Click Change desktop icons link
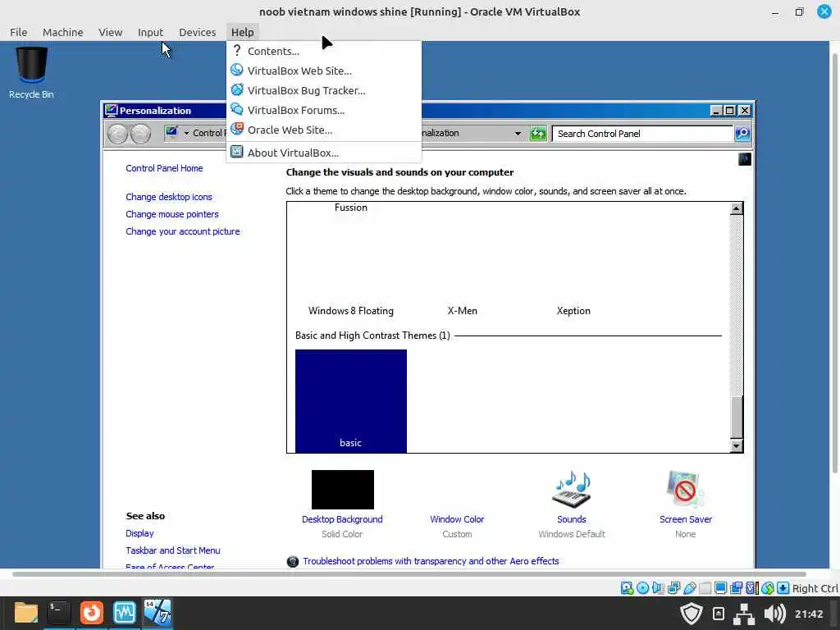This screenshot has height=630, width=840. coord(169,197)
